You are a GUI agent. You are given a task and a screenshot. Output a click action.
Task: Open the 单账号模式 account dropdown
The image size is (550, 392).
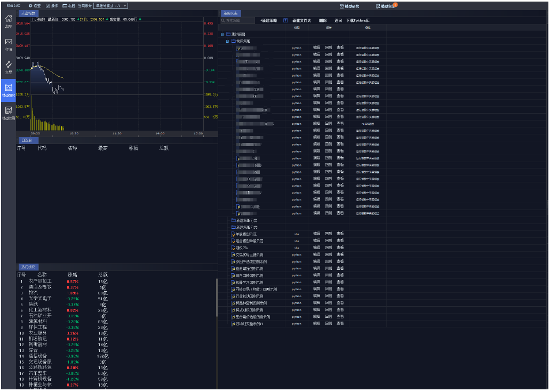click(x=110, y=6)
